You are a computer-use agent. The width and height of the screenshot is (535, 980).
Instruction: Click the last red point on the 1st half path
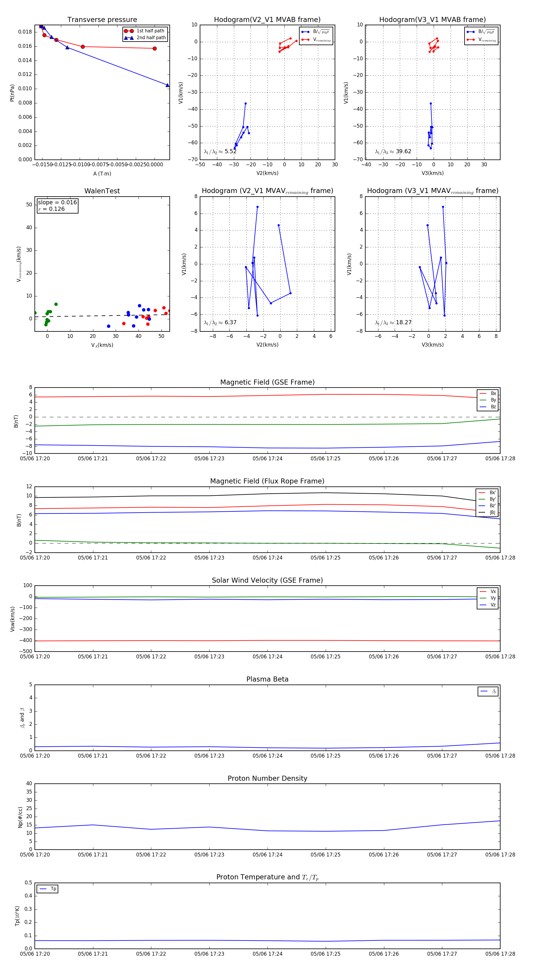[155, 48]
